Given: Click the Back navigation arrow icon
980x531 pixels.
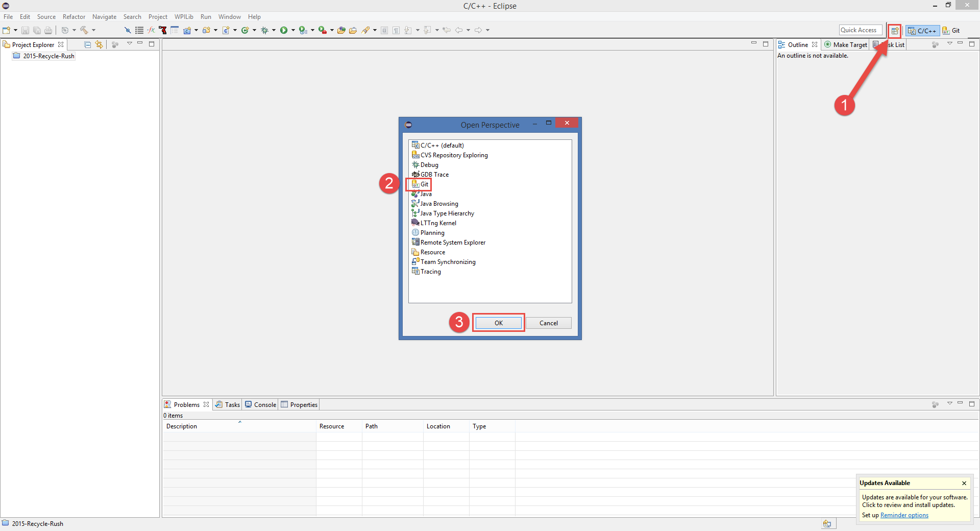Looking at the screenshot, I should point(459,30).
